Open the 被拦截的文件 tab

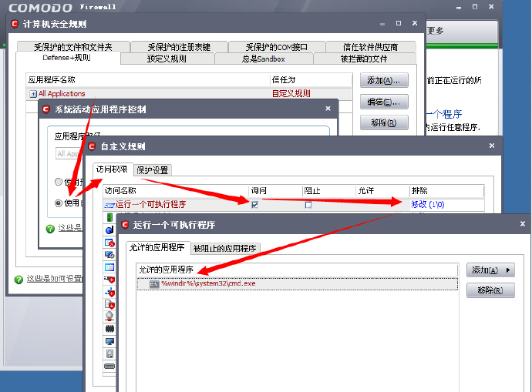(364, 59)
